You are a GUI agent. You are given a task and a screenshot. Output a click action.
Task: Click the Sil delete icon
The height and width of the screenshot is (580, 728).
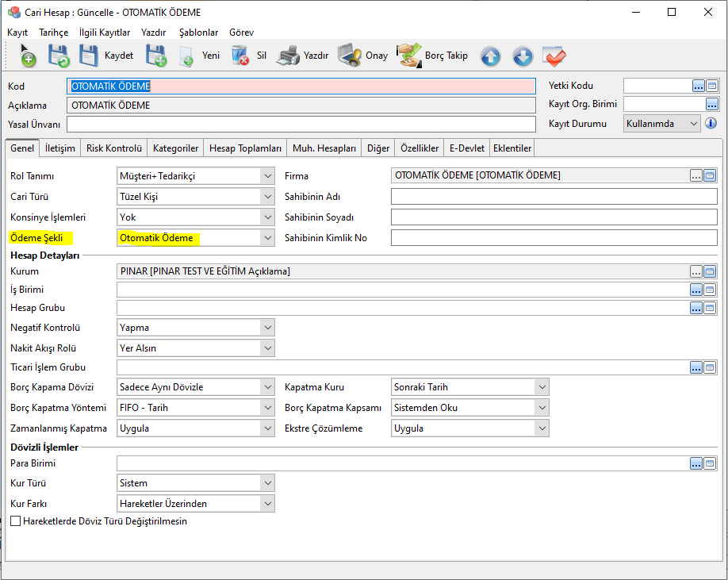239,56
